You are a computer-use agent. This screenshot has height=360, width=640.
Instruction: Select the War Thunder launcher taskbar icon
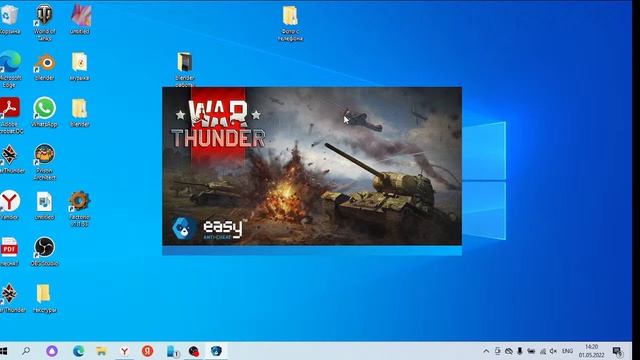pos(216,351)
